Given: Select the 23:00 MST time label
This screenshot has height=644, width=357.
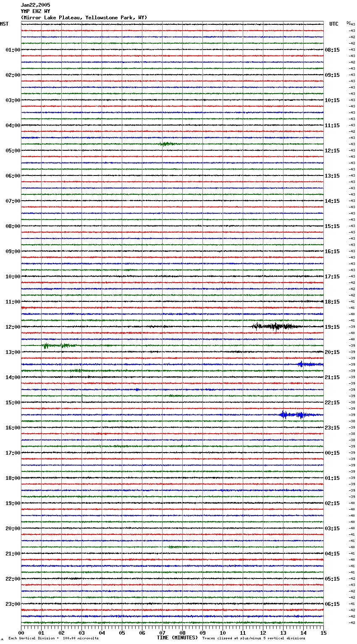Looking at the screenshot, I should coord(13,604).
